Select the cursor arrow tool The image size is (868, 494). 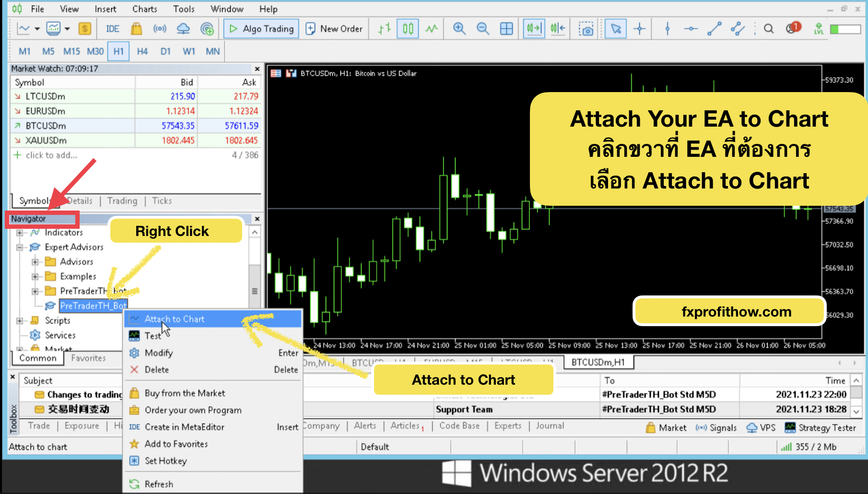point(616,29)
